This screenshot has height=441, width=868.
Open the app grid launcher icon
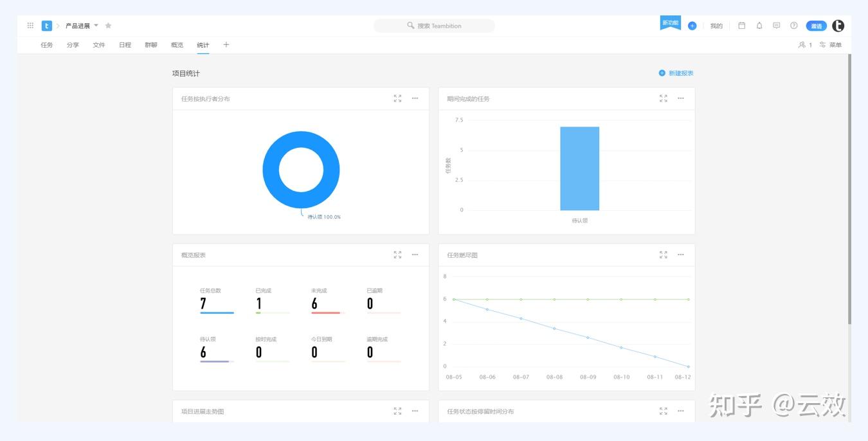tap(30, 26)
